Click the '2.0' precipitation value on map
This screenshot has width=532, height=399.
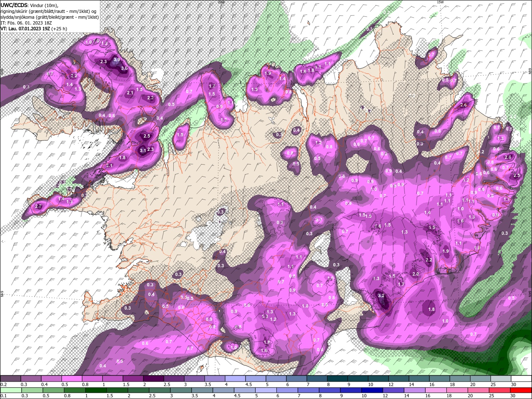(415, 274)
